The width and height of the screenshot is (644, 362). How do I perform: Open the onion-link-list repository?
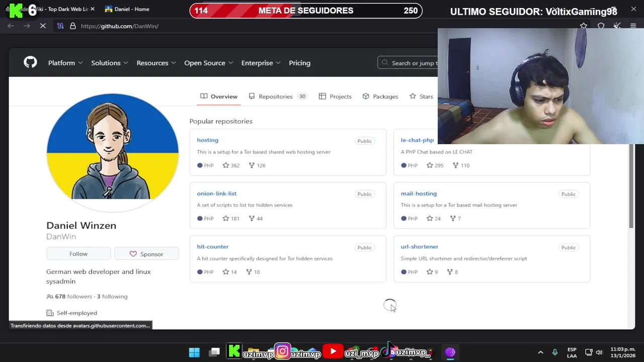(216, 194)
